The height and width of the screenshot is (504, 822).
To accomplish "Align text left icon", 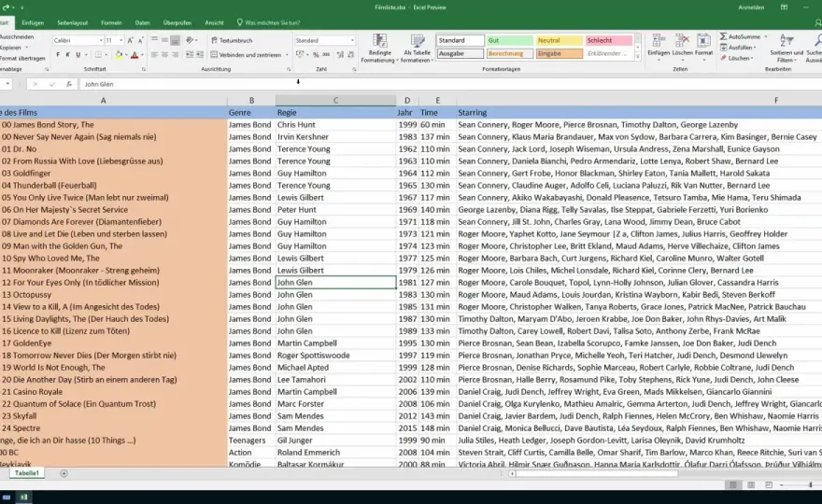I will [x=154, y=55].
